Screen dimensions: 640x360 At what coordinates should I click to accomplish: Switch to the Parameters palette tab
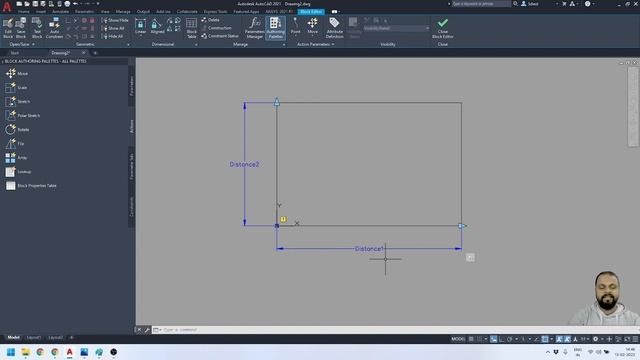click(131, 86)
